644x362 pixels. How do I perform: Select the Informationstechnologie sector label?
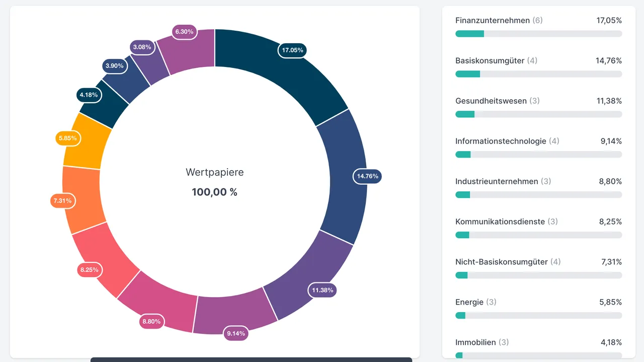pos(501,141)
